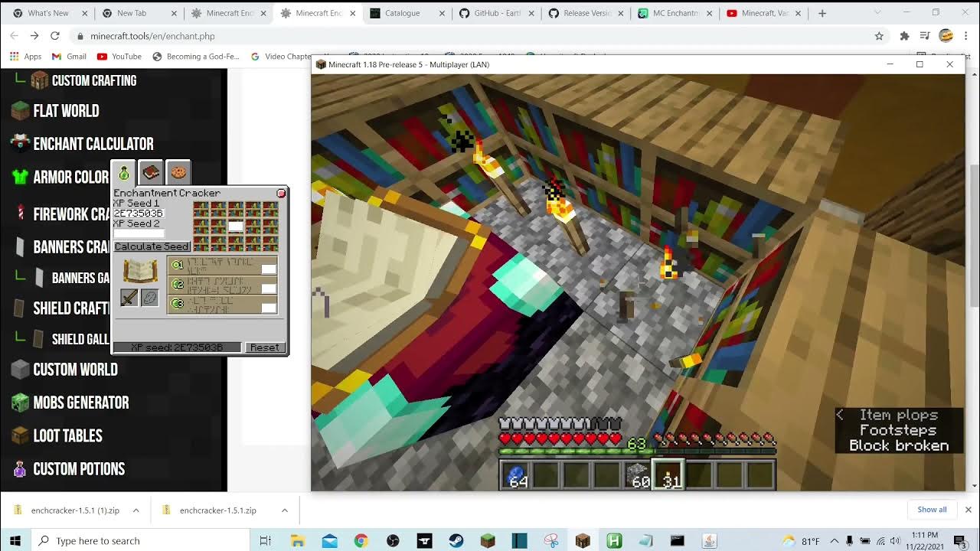Select hotbar slot with 64 ender pearls
The width and height of the screenshot is (980, 551).
[x=515, y=476]
